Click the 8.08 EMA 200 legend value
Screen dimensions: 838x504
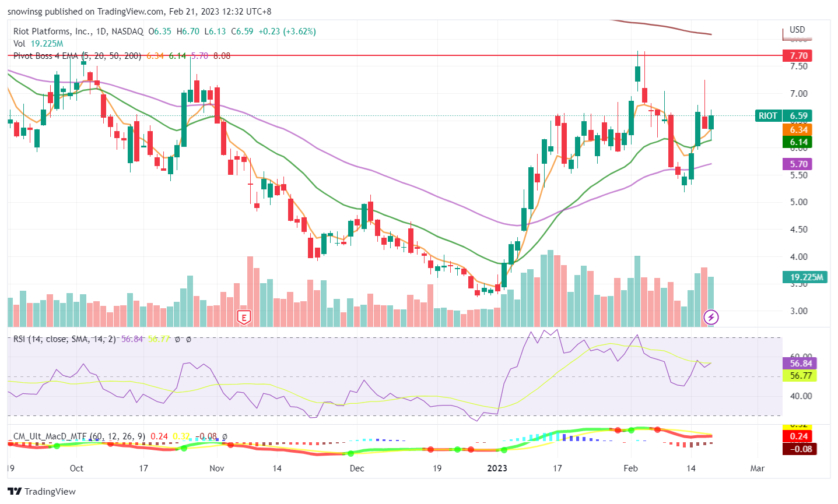pyautogui.click(x=222, y=56)
